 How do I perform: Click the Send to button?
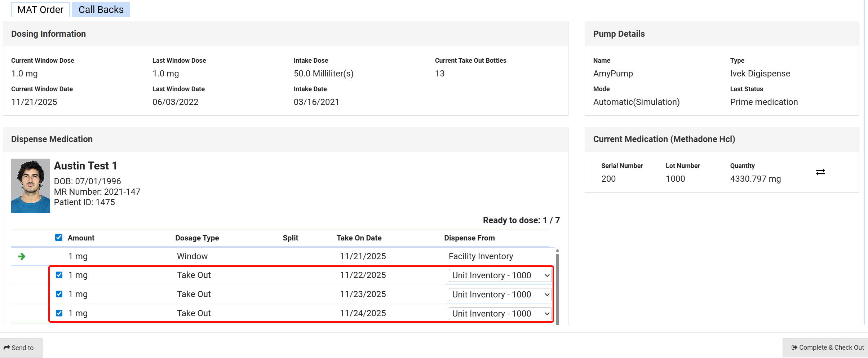tap(21, 348)
